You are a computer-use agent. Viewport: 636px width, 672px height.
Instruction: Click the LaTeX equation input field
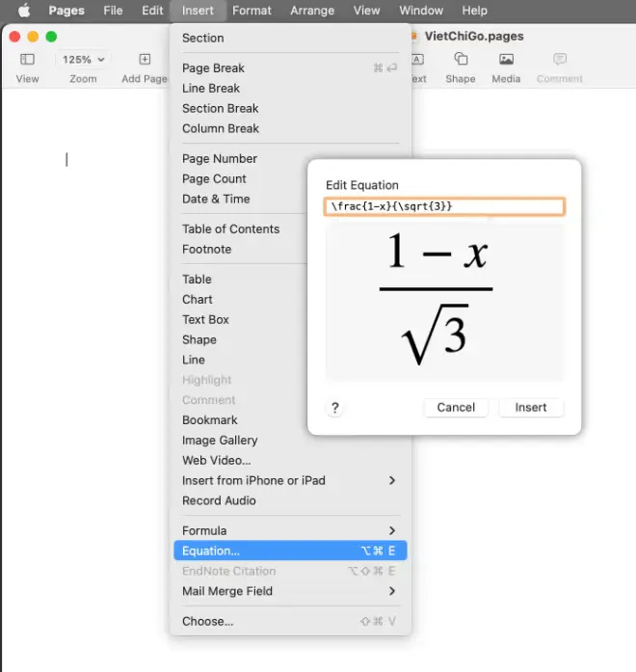(x=444, y=206)
